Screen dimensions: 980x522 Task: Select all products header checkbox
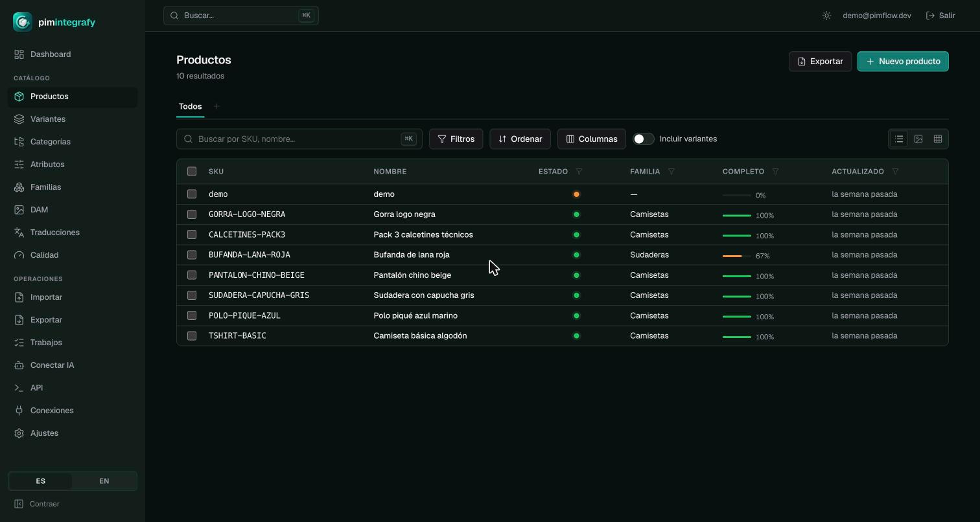click(x=192, y=172)
